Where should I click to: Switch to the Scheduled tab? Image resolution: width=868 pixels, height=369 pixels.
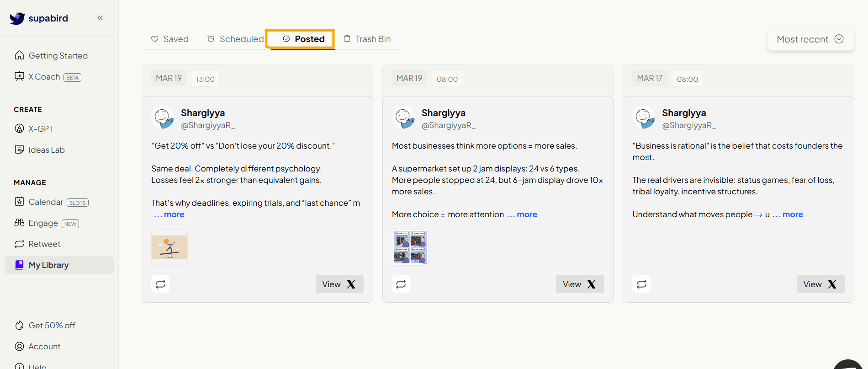(x=235, y=39)
